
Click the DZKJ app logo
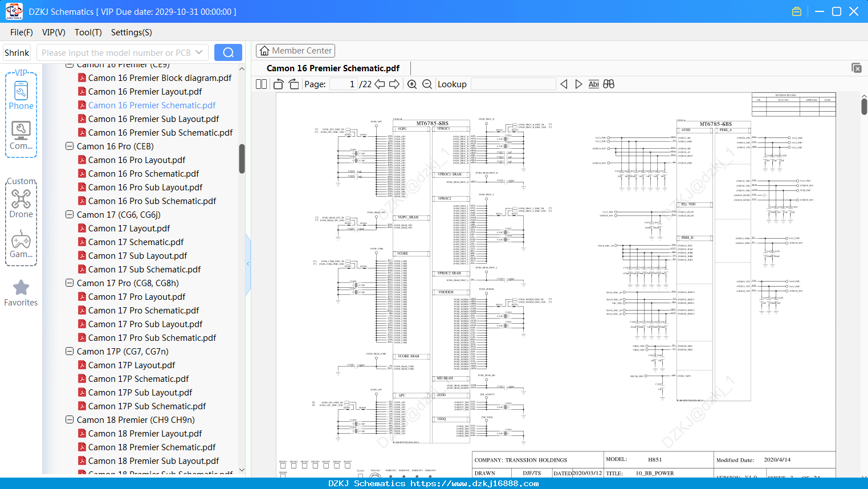click(14, 11)
